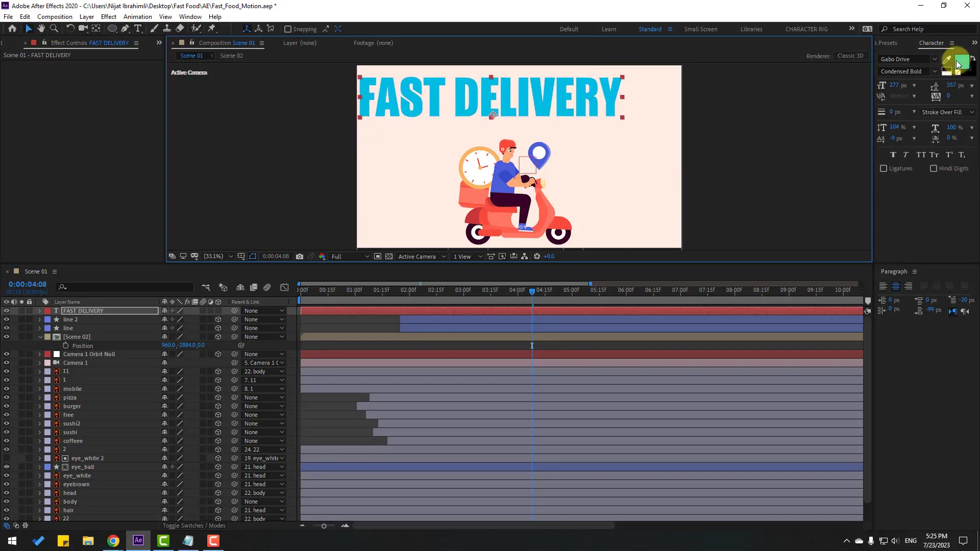980x551 pixels.
Task: Enable the Snapping checkbox
Action: point(288,29)
